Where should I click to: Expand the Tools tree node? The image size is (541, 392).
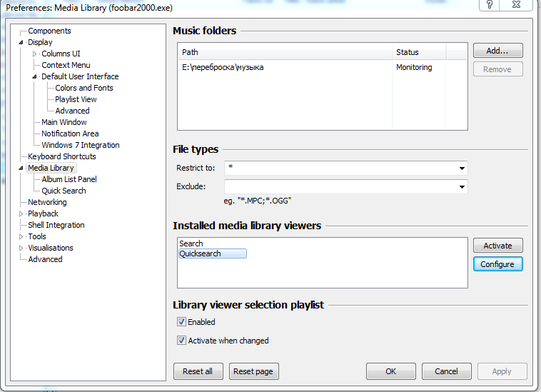pyautogui.click(x=21, y=236)
